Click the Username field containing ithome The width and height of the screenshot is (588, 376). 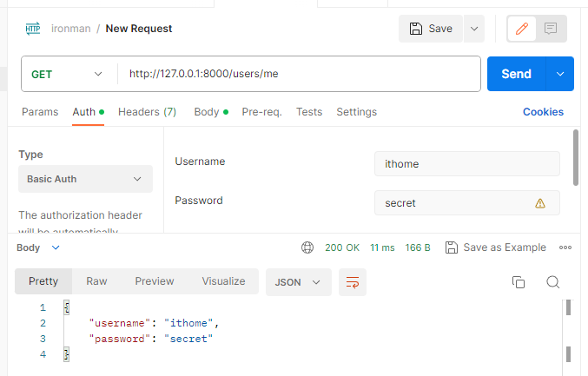(x=467, y=164)
